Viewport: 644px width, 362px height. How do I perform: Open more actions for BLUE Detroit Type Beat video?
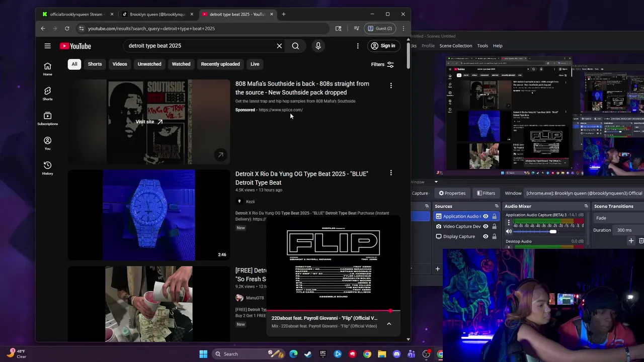(x=391, y=173)
